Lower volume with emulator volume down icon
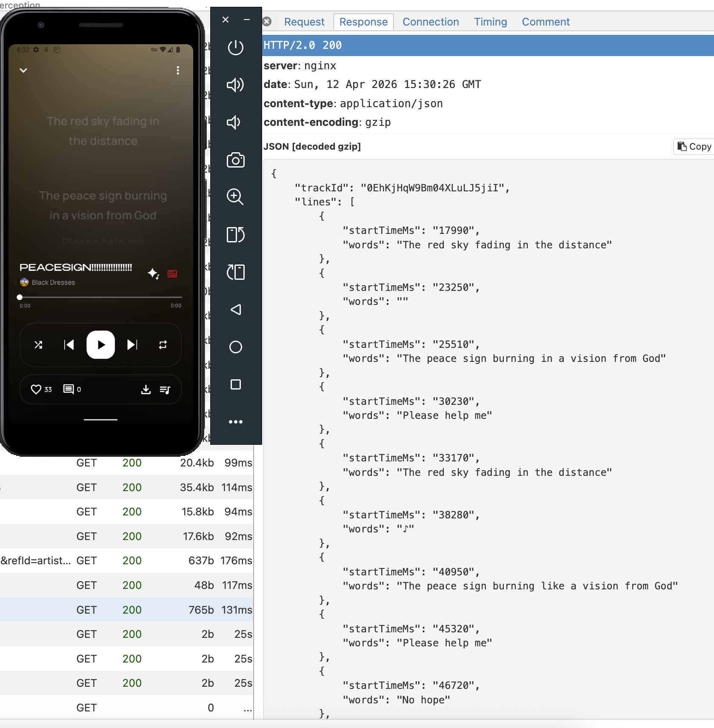The width and height of the screenshot is (714, 728). (234, 122)
